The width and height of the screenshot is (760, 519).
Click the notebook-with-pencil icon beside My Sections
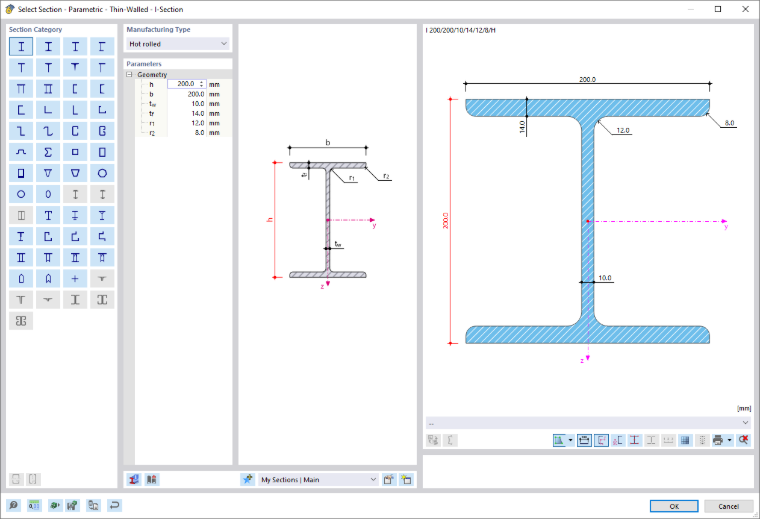tap(389, 480)
